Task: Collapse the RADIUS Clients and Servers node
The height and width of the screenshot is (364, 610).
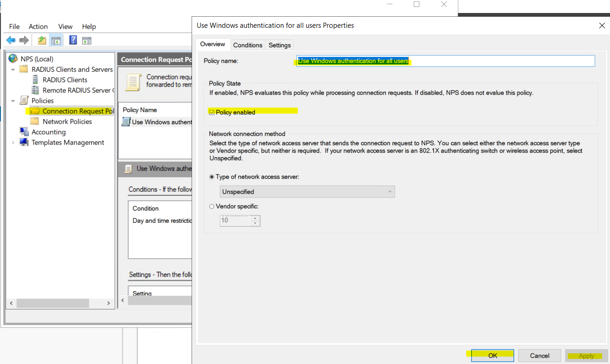Action: (13, 70)
